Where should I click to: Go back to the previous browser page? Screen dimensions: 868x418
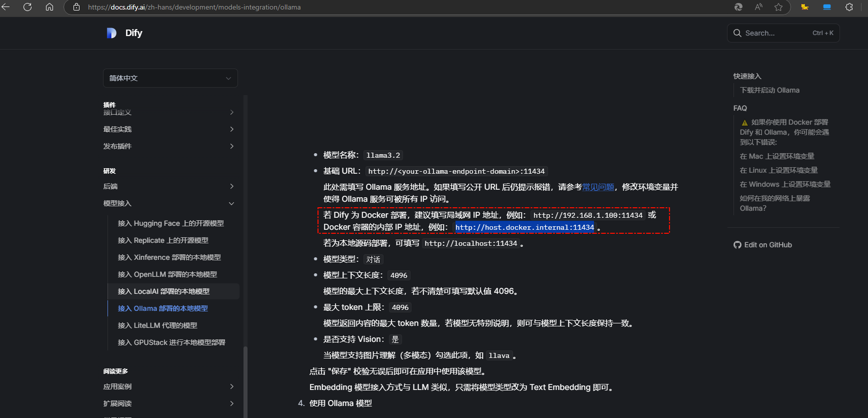tap(6, 7)
